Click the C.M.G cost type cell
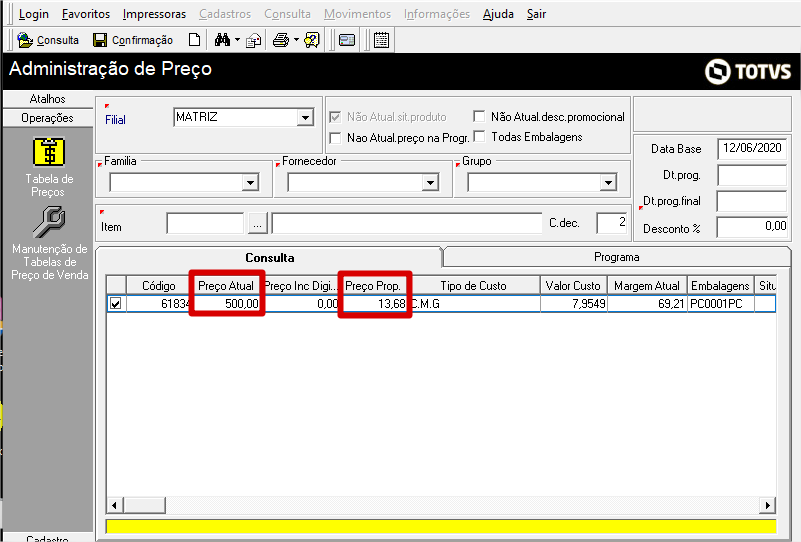801x542 pixels. click(x=474, y=303)
